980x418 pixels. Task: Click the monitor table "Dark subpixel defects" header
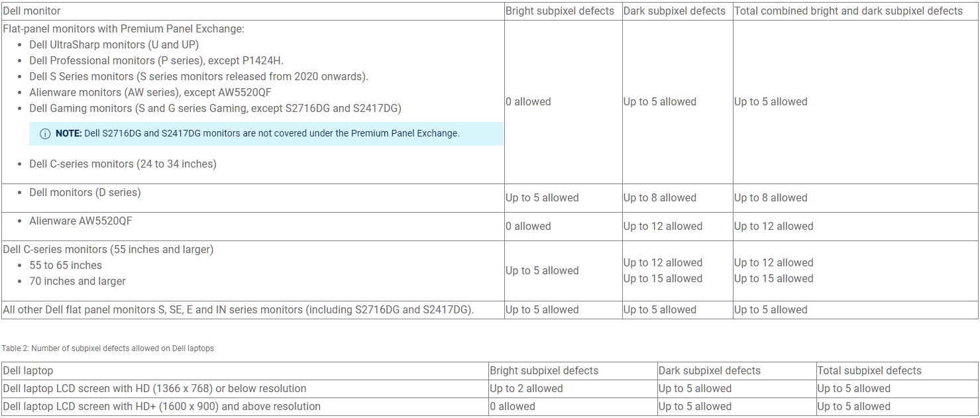(674, 11)
